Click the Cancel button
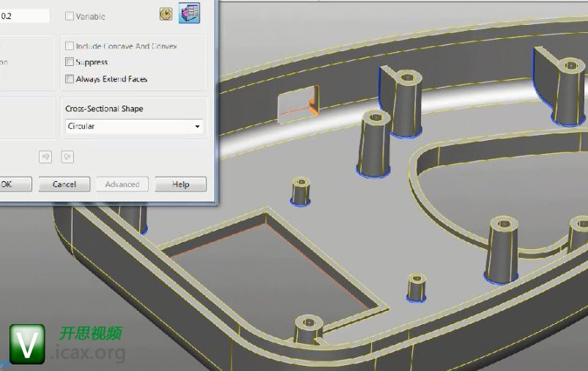Screen dimensions: 588x371 64,184
